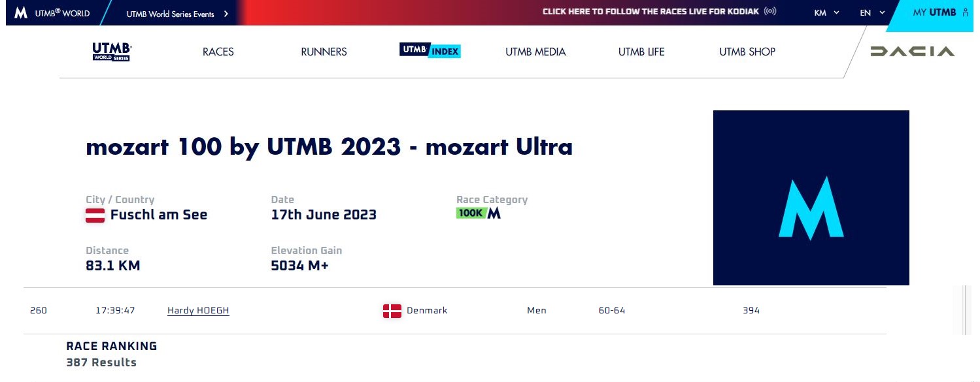This screenshot has height=382, width=980.
Task: Click the large blue M race thumbnail
Action: [811, 198]
